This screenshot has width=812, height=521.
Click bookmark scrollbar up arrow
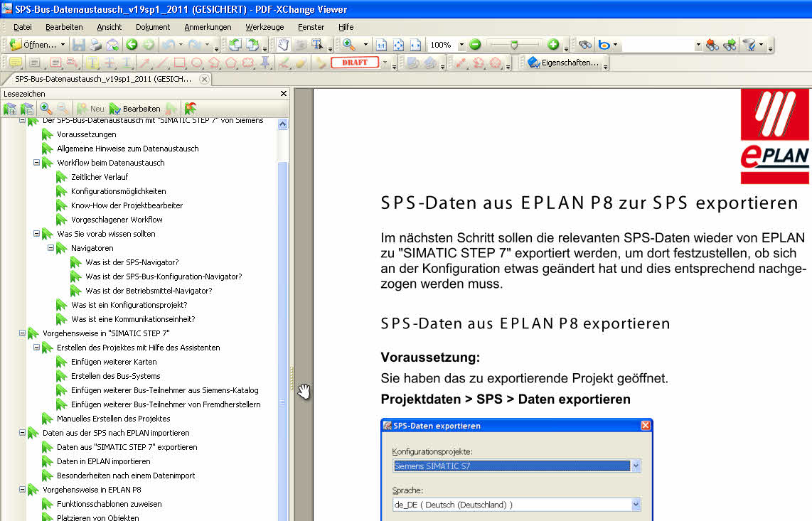(283, 124)
